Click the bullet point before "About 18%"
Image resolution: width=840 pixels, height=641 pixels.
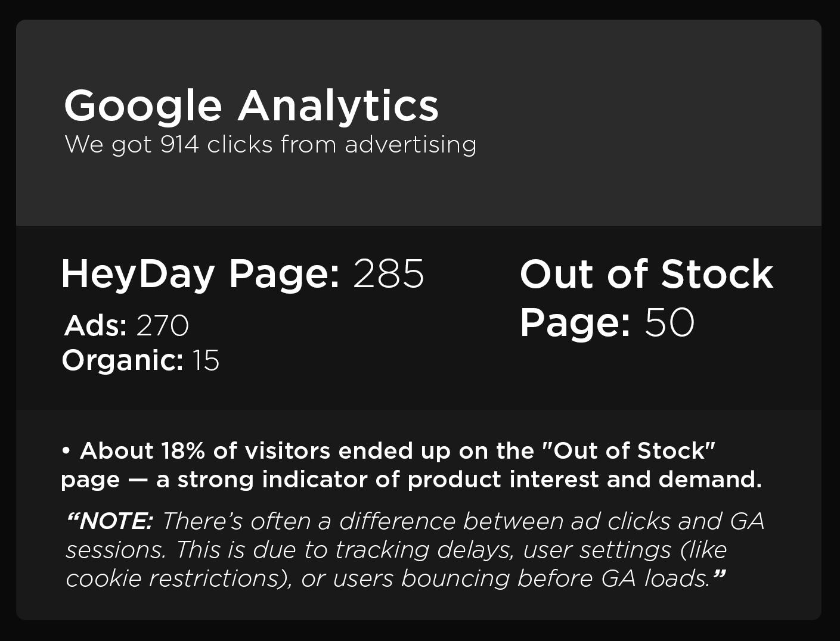[x=66, y=451]
